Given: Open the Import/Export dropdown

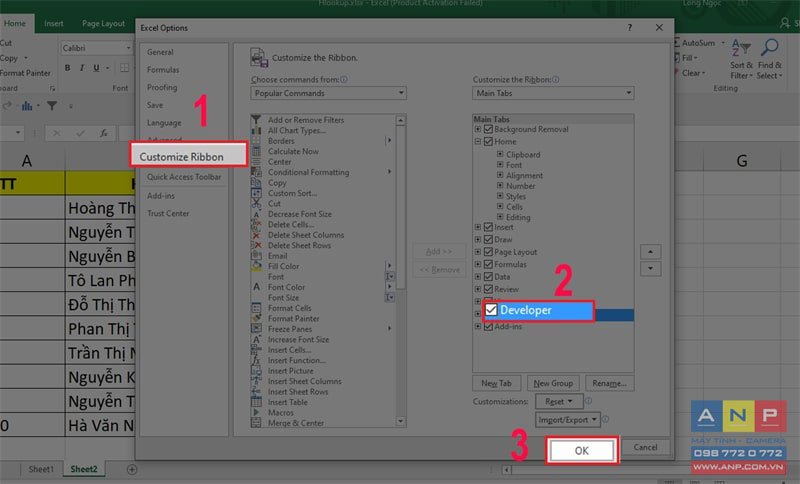Looking at the screenshot, I should point(567,420).
